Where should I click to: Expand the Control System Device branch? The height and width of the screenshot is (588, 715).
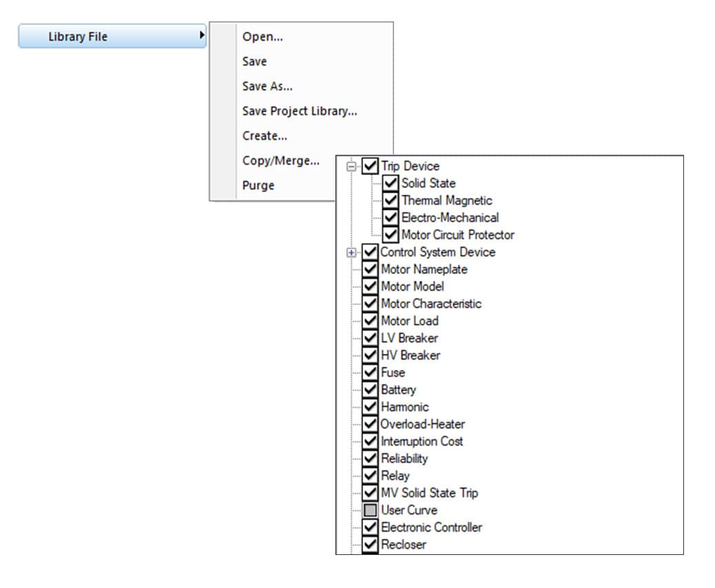(351, 252)
